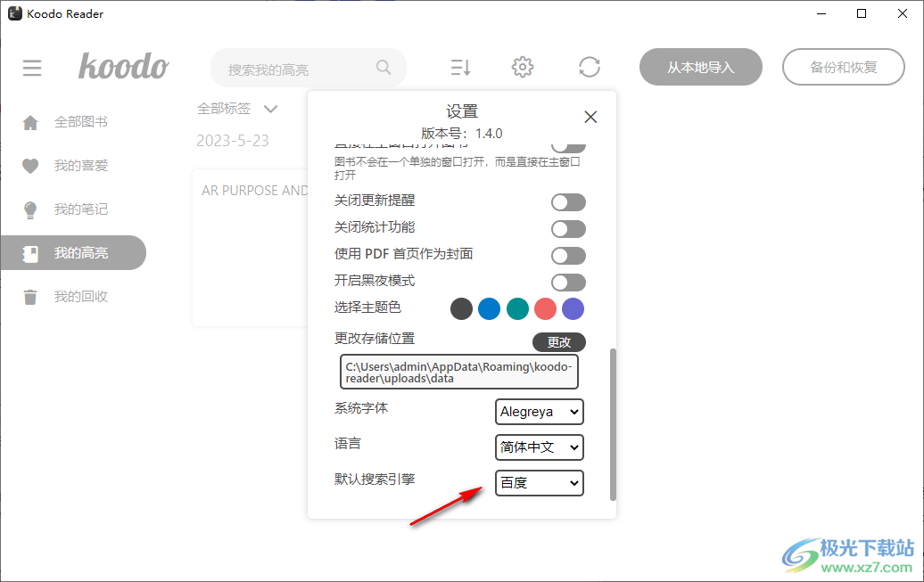Open the settings gear icon
The height and width of the screenshot is (582, 924).
pos(522,67)
